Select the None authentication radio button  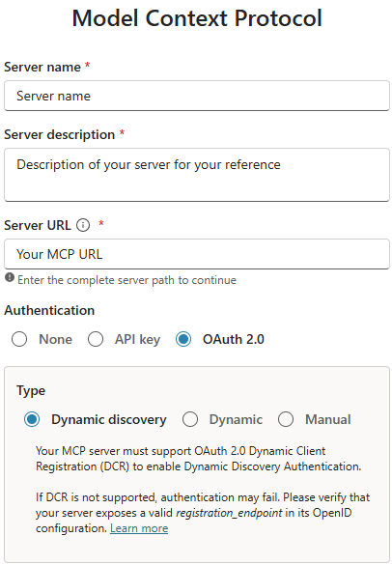click(19, 339)
